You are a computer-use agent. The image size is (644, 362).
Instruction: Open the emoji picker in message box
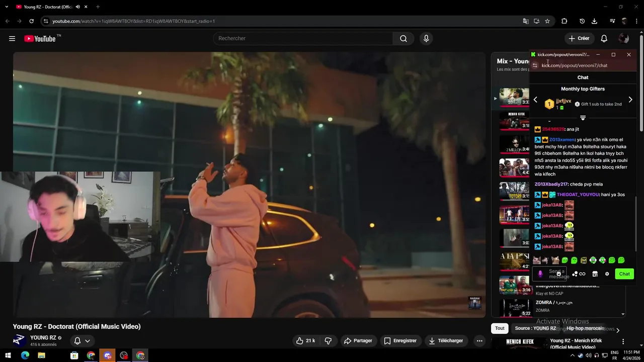click(x=558, y=274)
